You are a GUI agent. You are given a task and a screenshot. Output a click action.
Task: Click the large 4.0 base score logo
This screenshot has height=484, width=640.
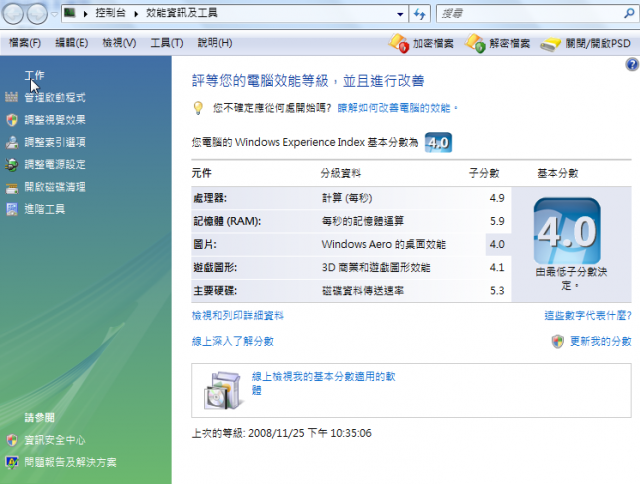[567, 231]
